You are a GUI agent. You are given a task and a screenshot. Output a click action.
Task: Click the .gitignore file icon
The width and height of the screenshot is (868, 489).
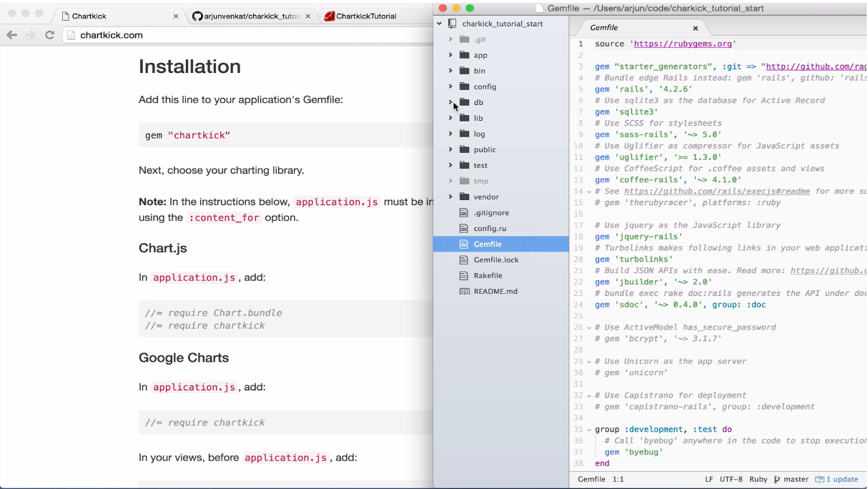pyautogui.click(x=464, y=212)
